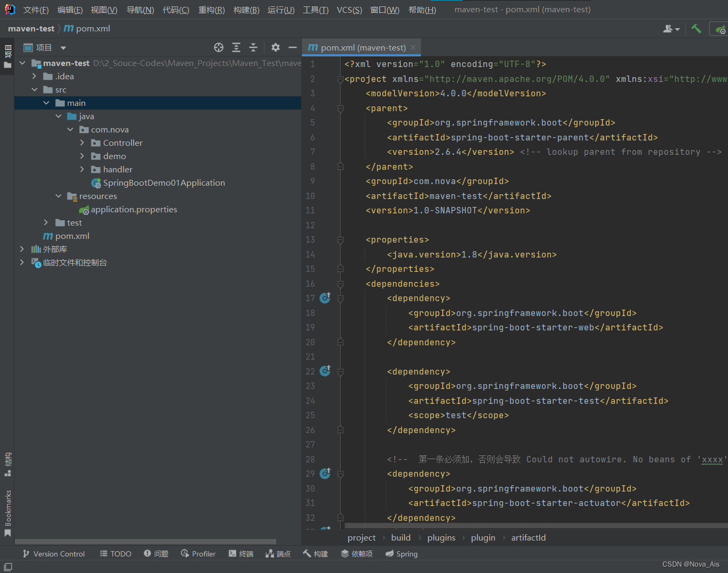Open the 构建 build tool window

pos(315,554)
